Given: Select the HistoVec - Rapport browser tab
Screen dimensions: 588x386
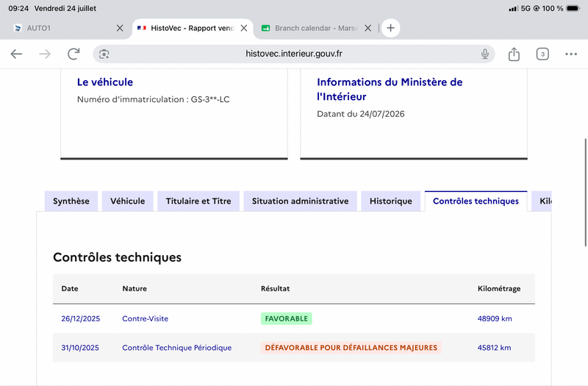Looking at the screenshot, I should point(193,28).
